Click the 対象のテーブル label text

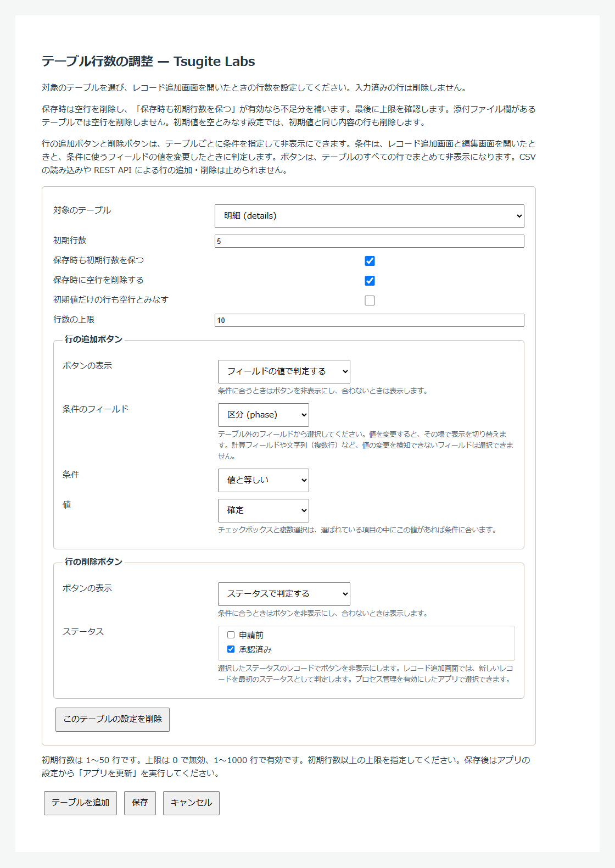82,210
